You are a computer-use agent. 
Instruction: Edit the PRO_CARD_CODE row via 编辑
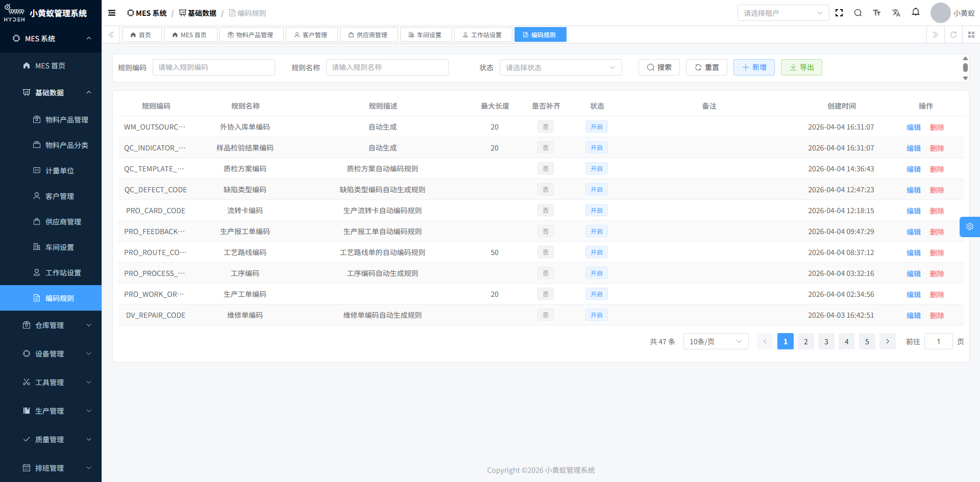pos(914,211)
